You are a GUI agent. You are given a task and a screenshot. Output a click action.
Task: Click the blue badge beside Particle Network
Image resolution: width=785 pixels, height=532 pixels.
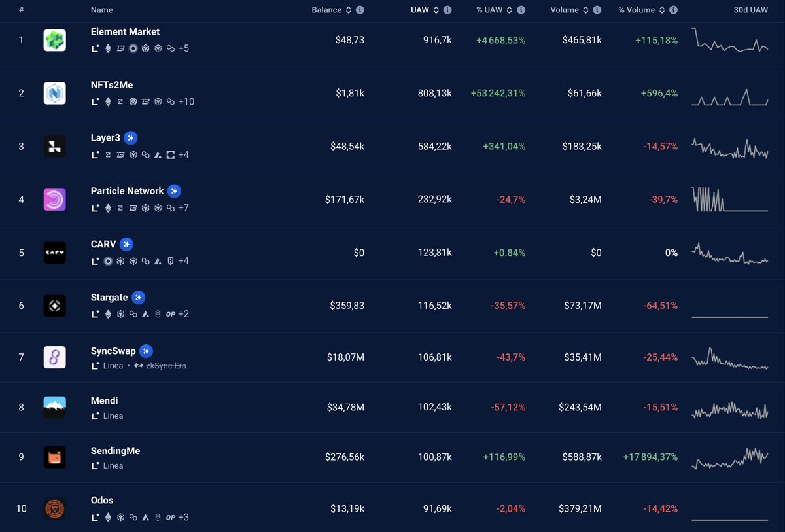pyautogui.click(x=174, y=191)
